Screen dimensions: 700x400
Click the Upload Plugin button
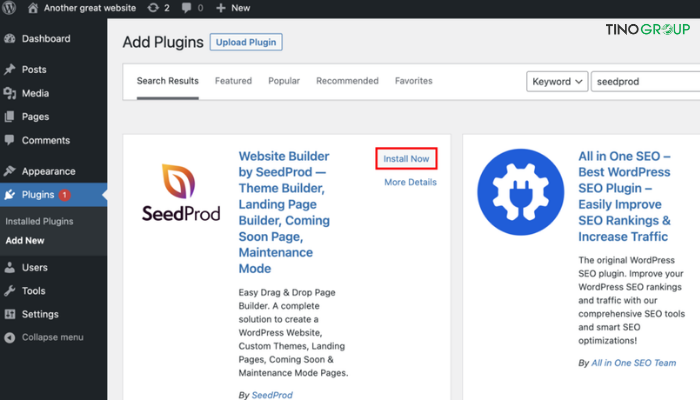(246, 42)
